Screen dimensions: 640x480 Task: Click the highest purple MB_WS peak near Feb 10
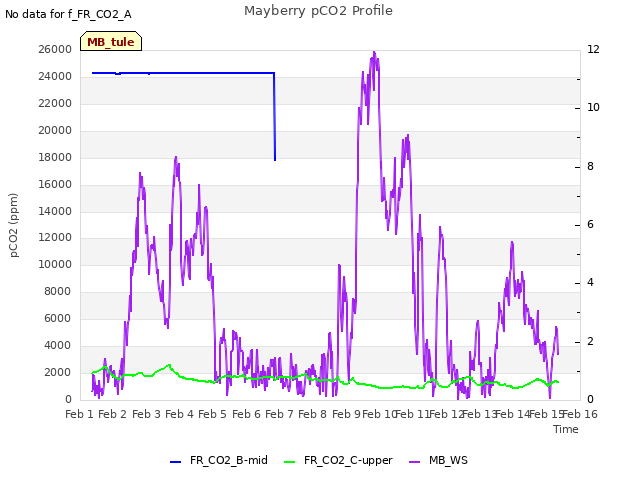[374, 53]
